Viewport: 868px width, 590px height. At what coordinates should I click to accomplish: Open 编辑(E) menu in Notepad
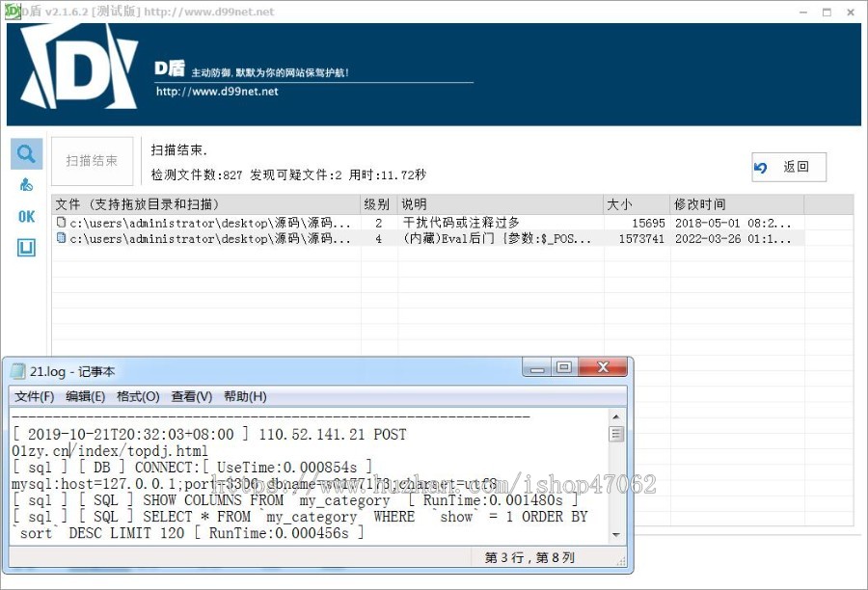coord(85,396)
